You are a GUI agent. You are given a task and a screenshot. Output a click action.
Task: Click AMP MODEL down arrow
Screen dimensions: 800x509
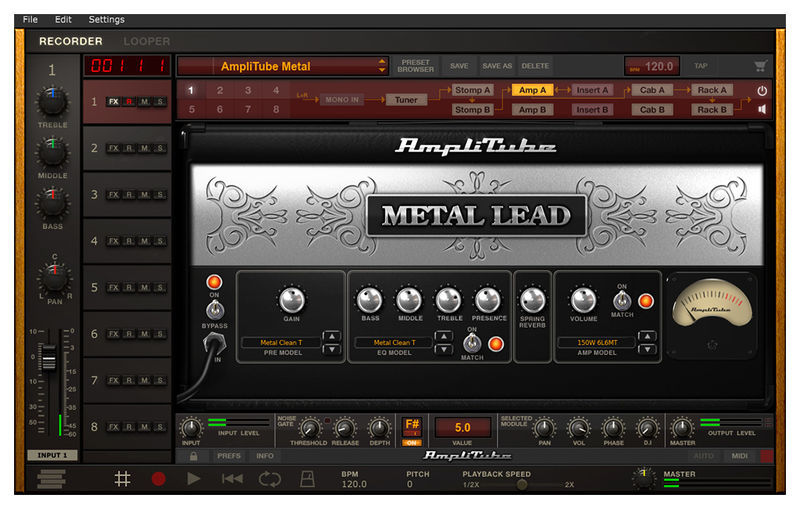click(647, 349)
